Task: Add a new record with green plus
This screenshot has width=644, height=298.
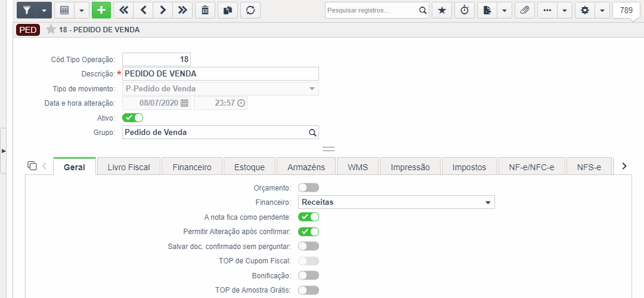Action: [x=101, y=10]
